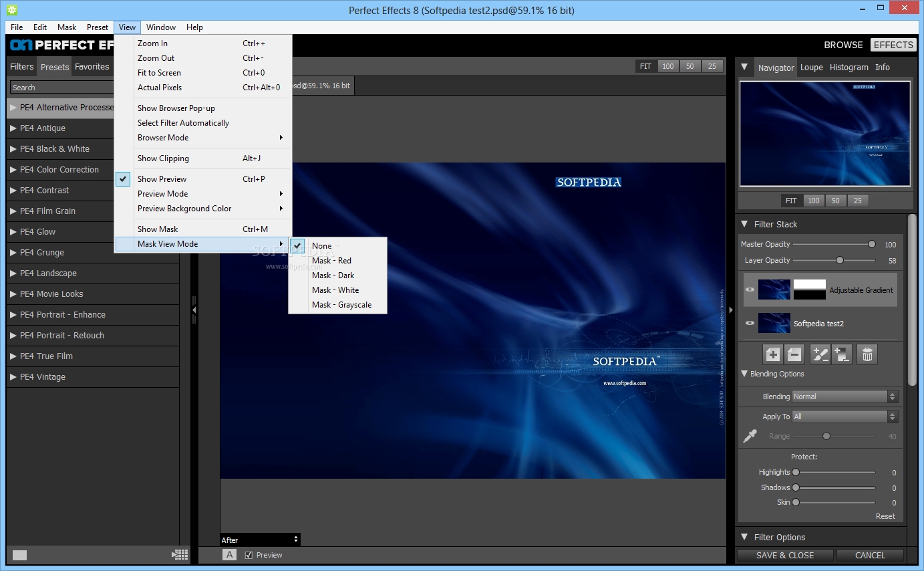
Task: Open the File menu
Action: (x=17, y=27)
